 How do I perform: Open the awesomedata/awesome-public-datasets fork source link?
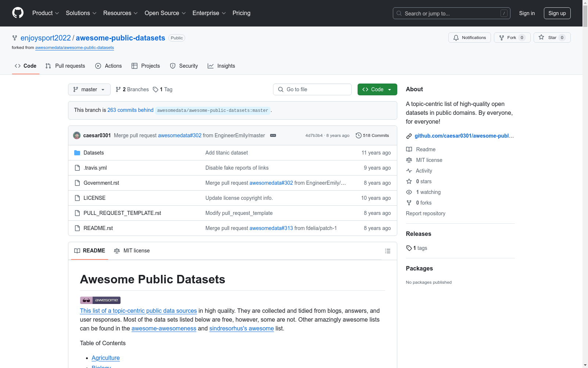pos(75,47)
